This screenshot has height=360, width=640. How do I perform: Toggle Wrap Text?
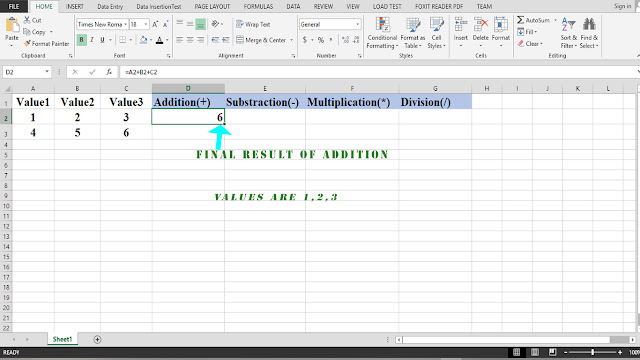pyautogui.click(x=253, y=24)
